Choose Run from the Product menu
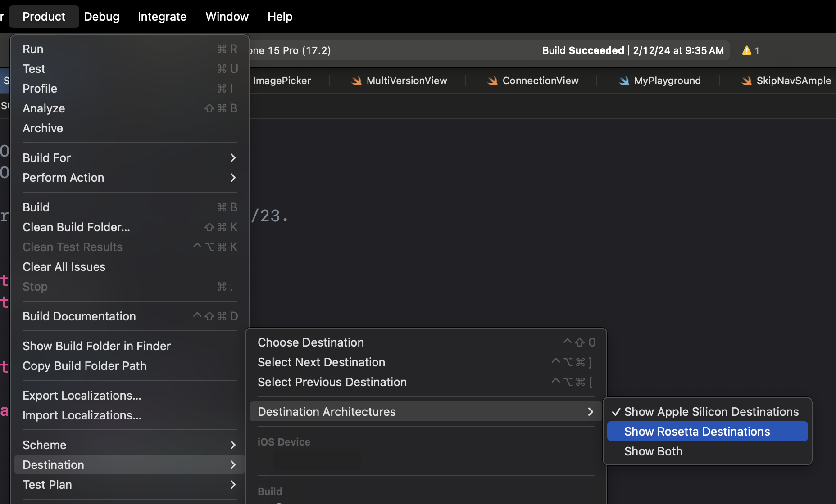The height and width of the screenshot is (504, 836). point(130,49)
